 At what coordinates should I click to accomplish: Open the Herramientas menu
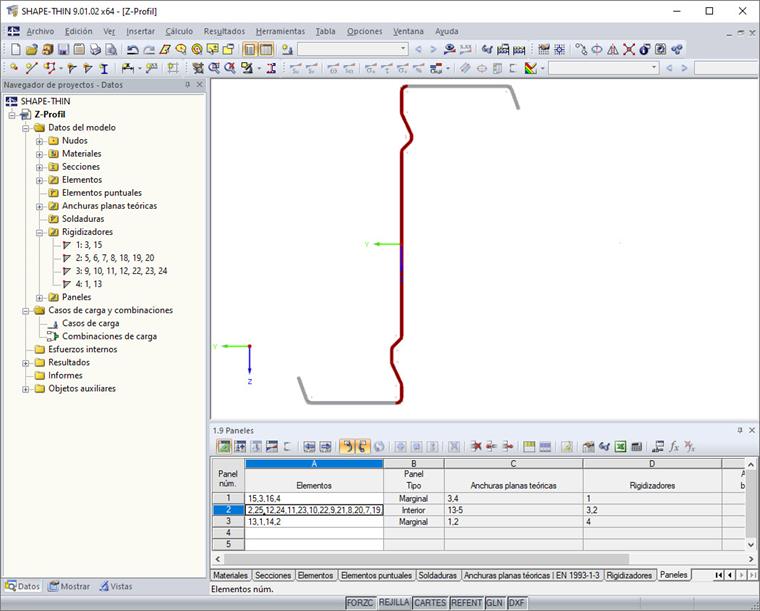click(280, 31)
